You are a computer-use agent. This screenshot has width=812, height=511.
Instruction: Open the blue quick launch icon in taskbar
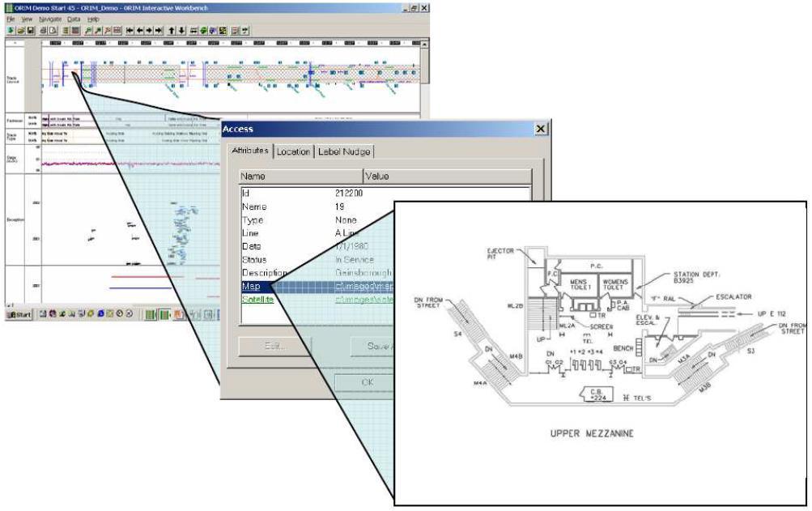tap(101, 313)
